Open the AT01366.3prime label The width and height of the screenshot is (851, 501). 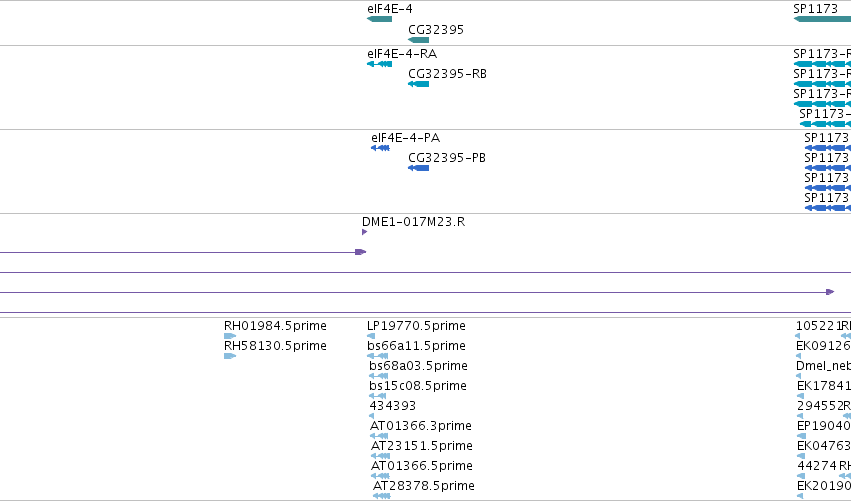pos(421,426)
